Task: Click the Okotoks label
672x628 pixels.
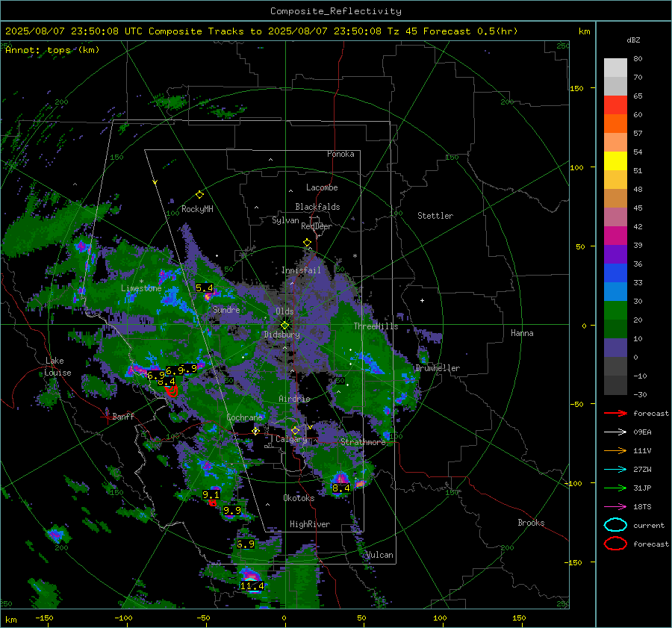Action: (299, 498)
